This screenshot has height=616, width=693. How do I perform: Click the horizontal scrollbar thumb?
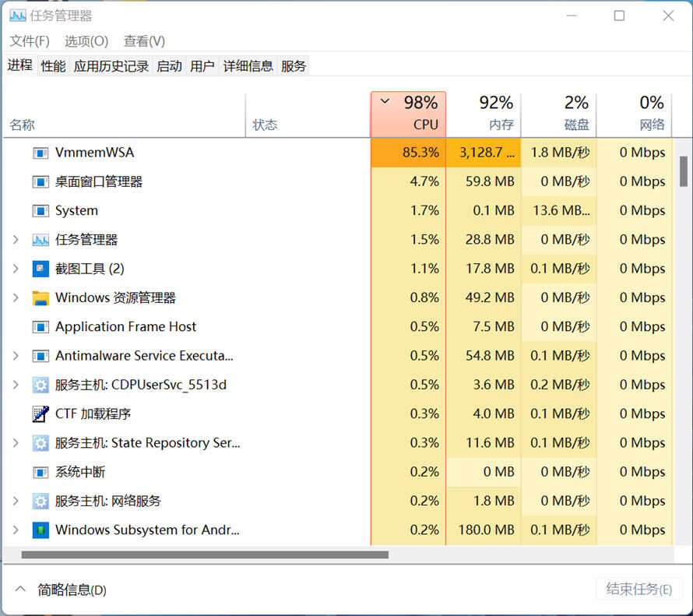pyautogui.click(x=205, y=555)
